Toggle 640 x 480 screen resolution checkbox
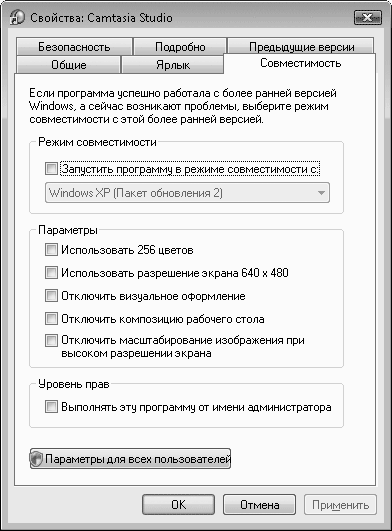Screen dimensions: 392x531 (51, 273)
